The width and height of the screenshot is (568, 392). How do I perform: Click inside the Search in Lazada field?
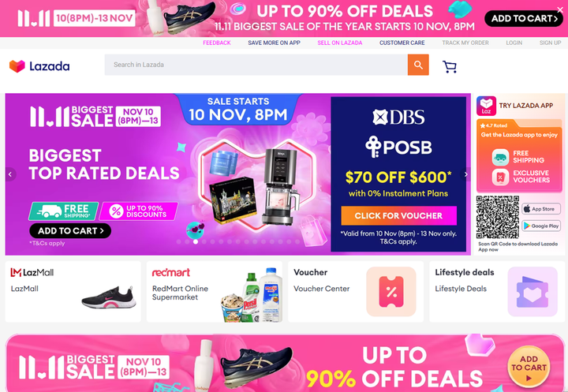click(x=256, y=65)
